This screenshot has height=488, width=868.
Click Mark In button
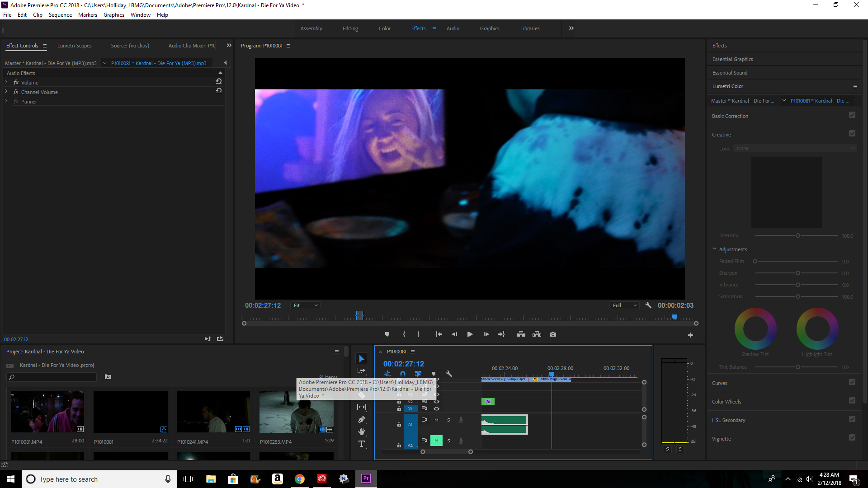tap(404, 334)
